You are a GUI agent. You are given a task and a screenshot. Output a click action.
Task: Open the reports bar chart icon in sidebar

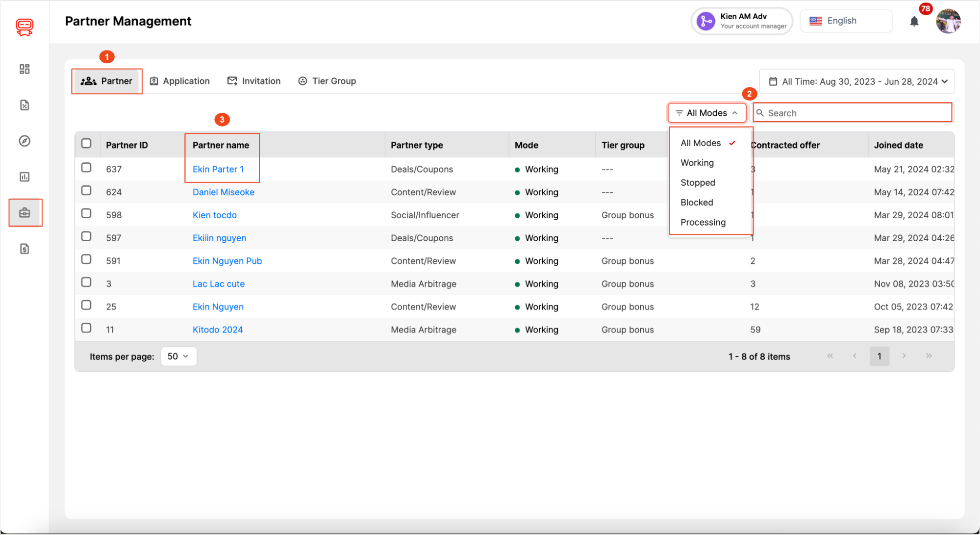click(25, 177)
